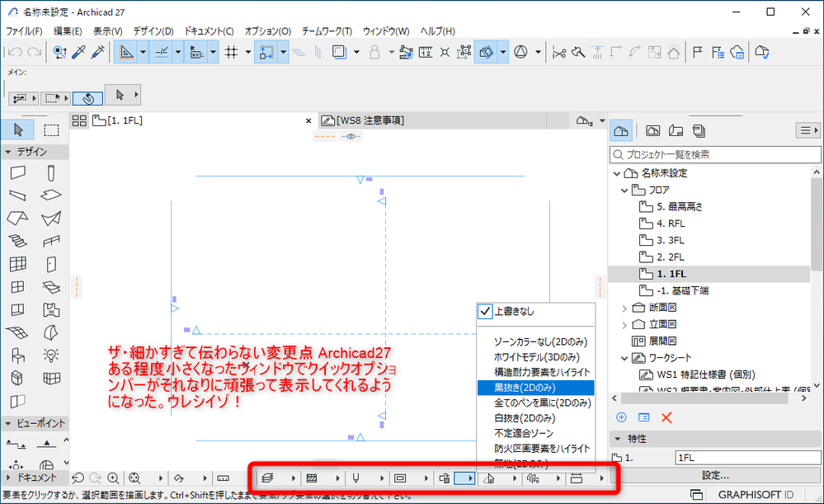Toggle the Snap Guides icon

161,52
